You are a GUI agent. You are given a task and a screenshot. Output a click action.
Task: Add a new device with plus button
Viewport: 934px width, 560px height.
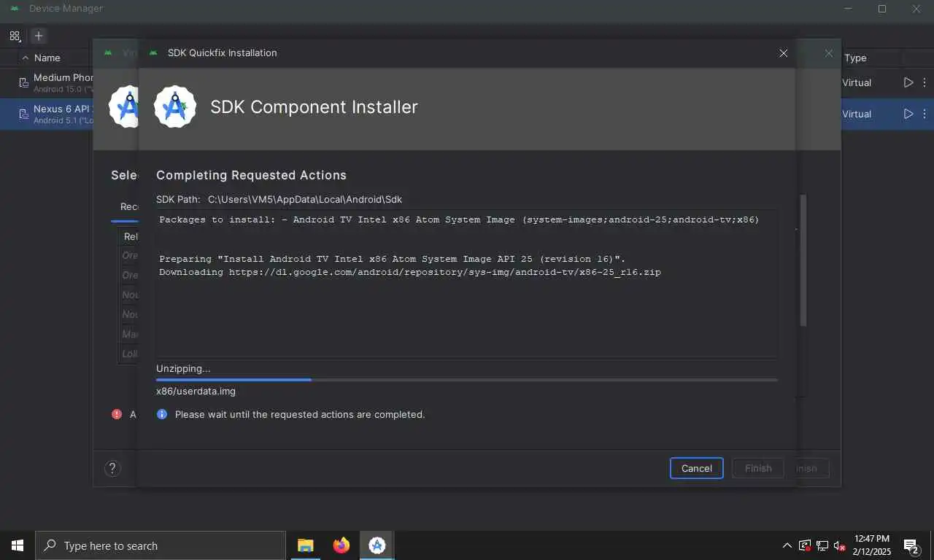(39, 36)
